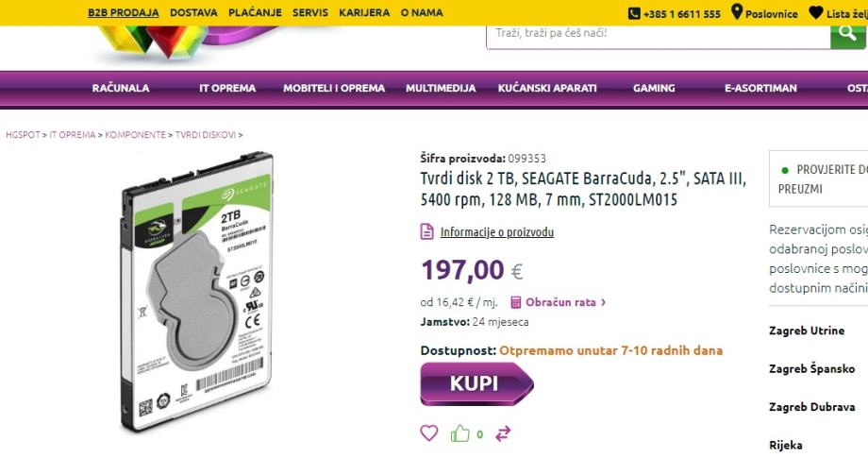Click the calculator icon beside Obračun rata

coord(516,302)
